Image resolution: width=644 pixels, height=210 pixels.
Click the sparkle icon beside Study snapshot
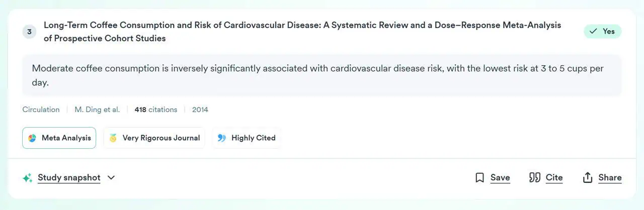28,178
